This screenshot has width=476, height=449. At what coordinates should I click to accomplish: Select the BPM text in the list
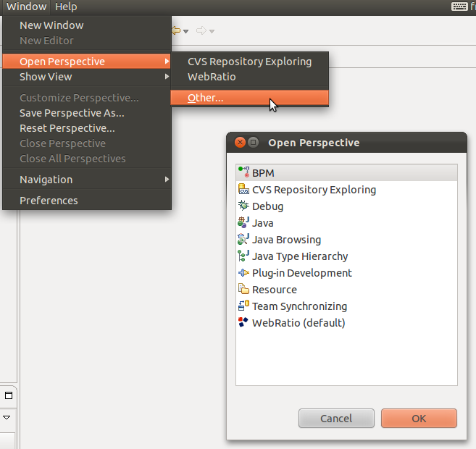point(263,173)
